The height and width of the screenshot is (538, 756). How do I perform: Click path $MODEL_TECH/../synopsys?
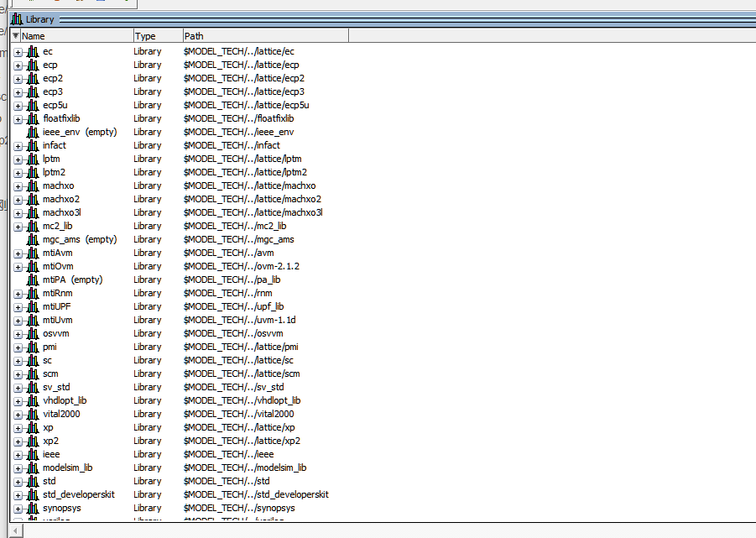(x=239, y=508)
